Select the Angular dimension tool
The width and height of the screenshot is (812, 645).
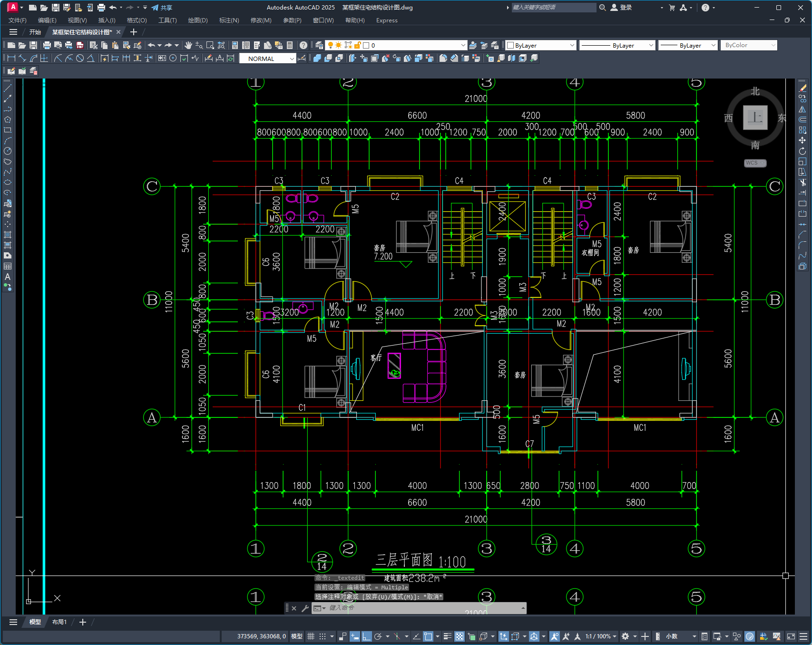(90, 58)
